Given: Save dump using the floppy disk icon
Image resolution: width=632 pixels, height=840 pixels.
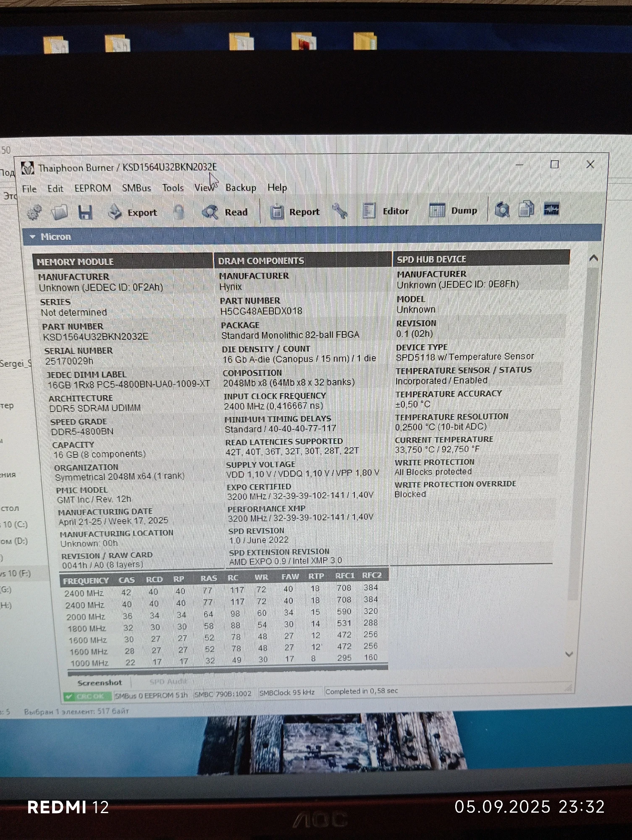Looking at the screenshot, I should [x=85, y=213].
